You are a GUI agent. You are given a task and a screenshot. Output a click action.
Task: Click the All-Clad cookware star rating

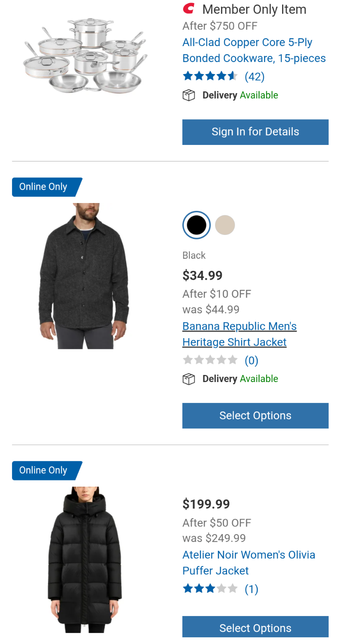pos(210,76)
